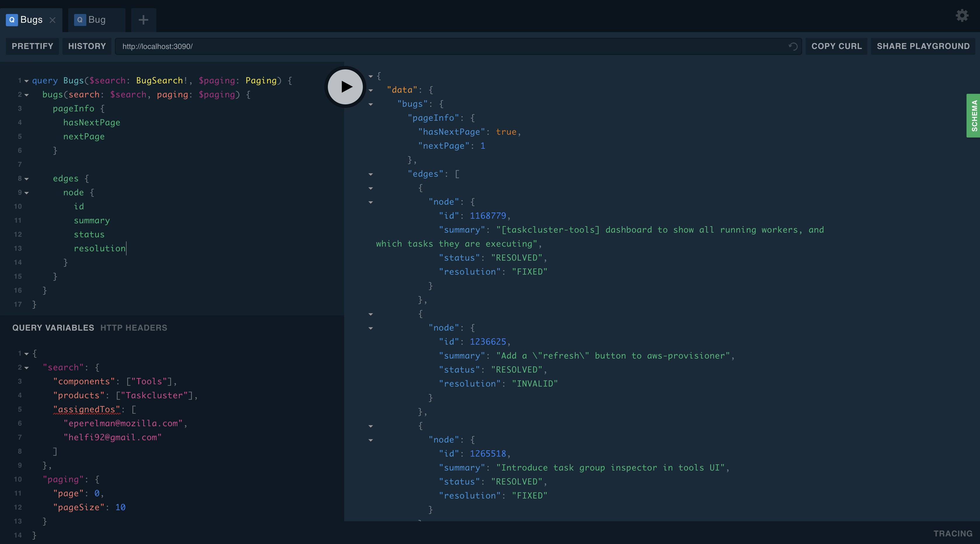Click the Q icon on Bugs tab
This screenshot has height=544, width=980.
click(x=12, y=20)
